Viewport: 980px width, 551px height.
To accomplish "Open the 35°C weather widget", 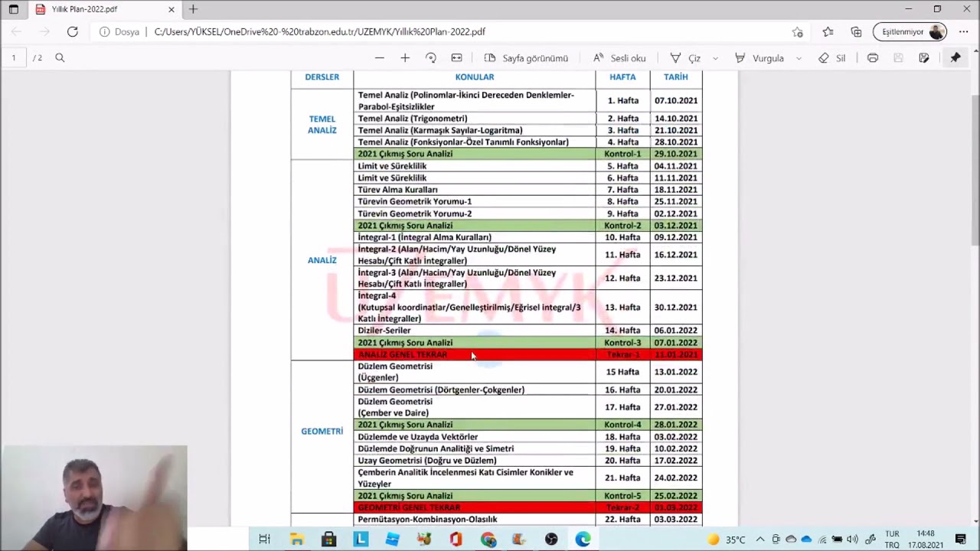I will point(727,540).
